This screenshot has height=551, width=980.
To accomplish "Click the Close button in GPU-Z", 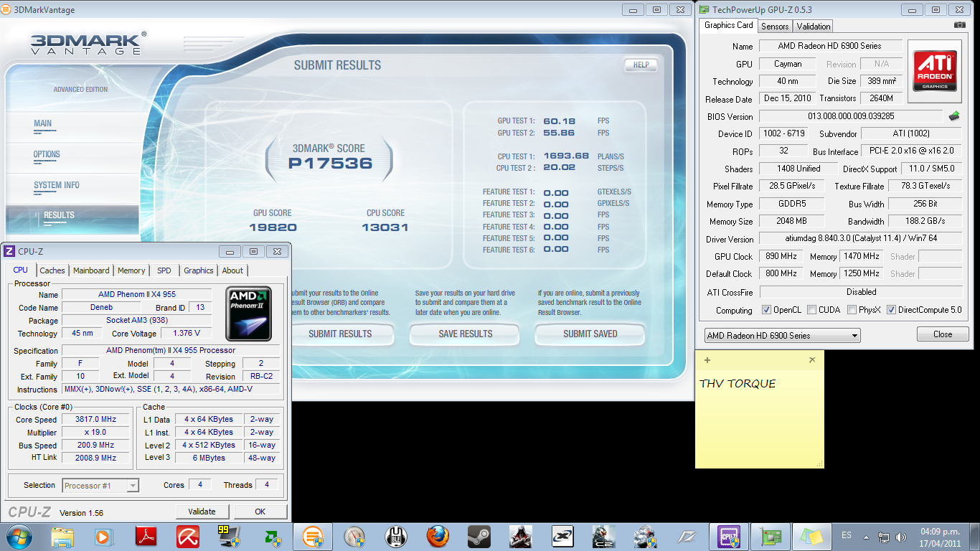I will point(943,334).
